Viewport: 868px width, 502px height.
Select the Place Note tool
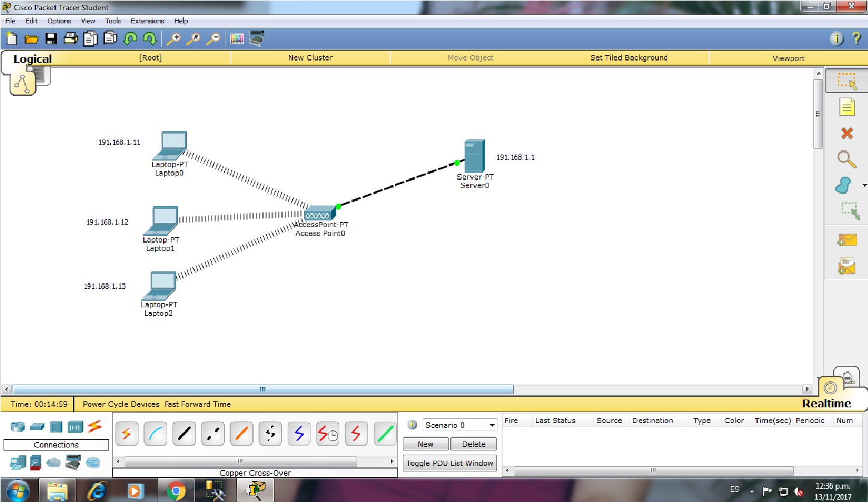[x=847, y=107]
